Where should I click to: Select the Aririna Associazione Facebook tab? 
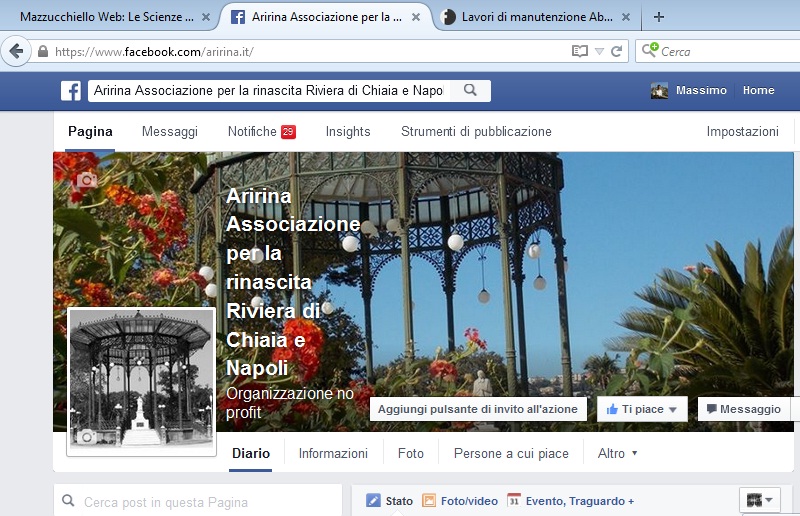[x=327, y=17]
